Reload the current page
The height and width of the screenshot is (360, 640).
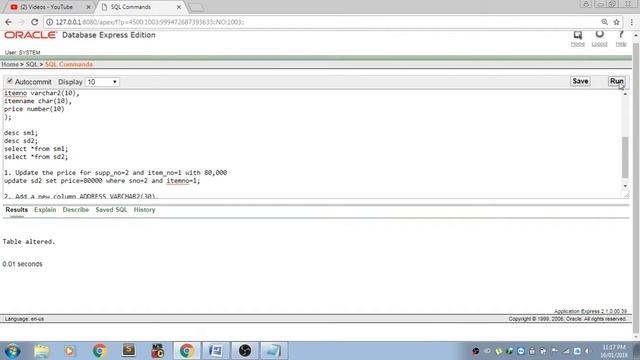pos(35,22)
